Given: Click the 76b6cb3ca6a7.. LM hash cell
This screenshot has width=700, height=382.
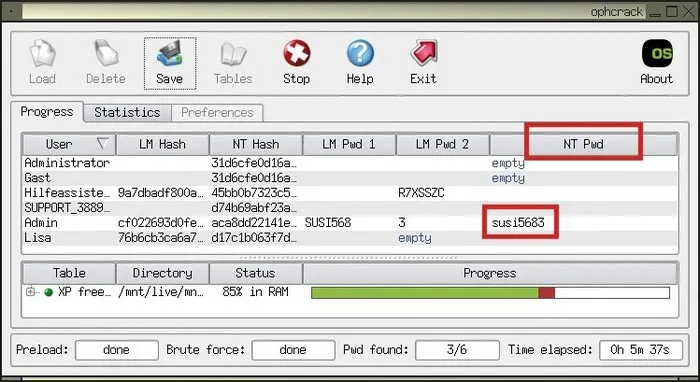Looking at the screenshot, I should click(x=161, y=238).
